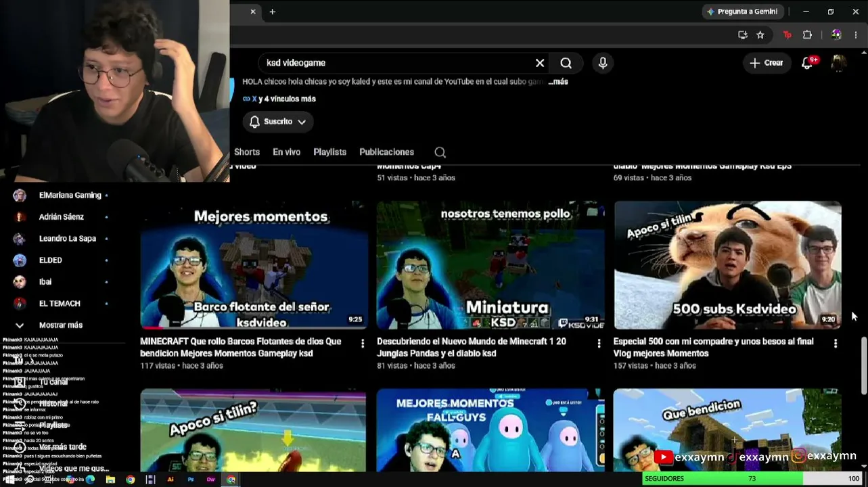Viewport: 868px width, 487px height.
Task: Open the X y 4 vínculos más link
Action: (x=279, y=99)
